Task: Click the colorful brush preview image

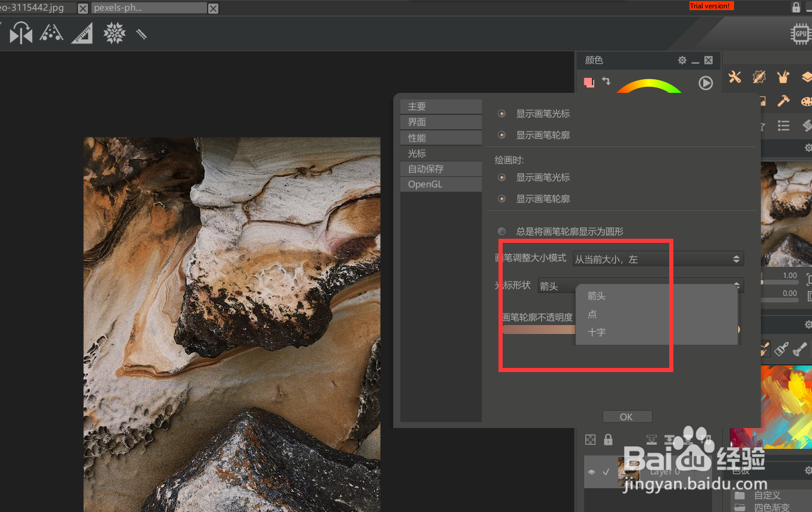Action: point(786,407)
